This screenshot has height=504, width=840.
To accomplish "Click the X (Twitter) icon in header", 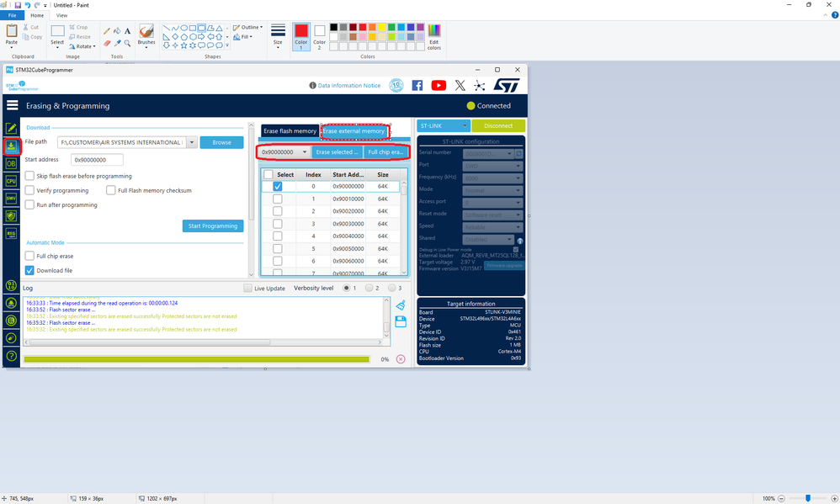I will 460,86.
